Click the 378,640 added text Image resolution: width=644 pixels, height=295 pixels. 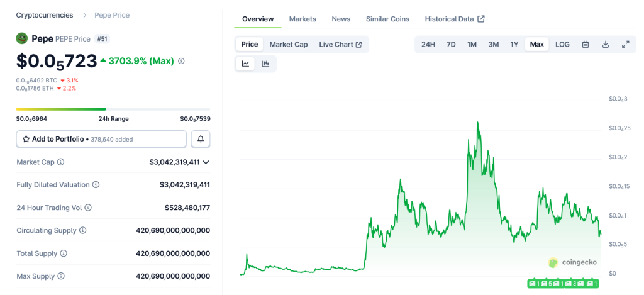tap(111, 140)
